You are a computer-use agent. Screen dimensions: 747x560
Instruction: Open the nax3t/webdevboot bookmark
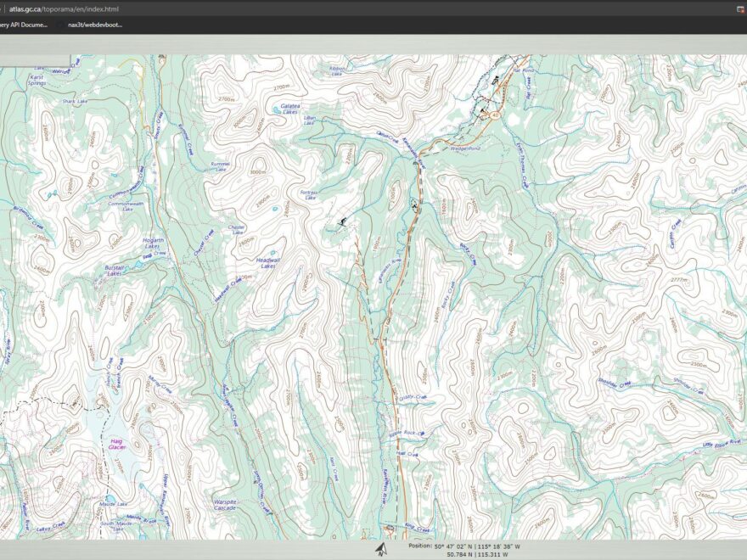95,25
